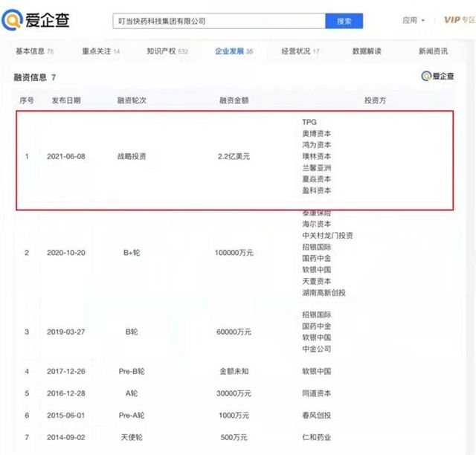Open investor 中关村龙门投资
Viewport: 476px width, 455px height.
pyautogui.click(x=327, y=236)
